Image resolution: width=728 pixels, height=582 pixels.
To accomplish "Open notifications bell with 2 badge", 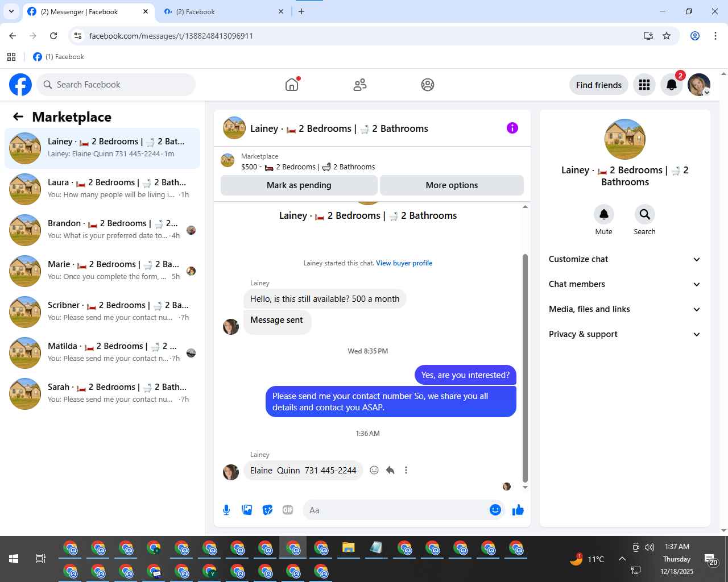I will (672, 85).
